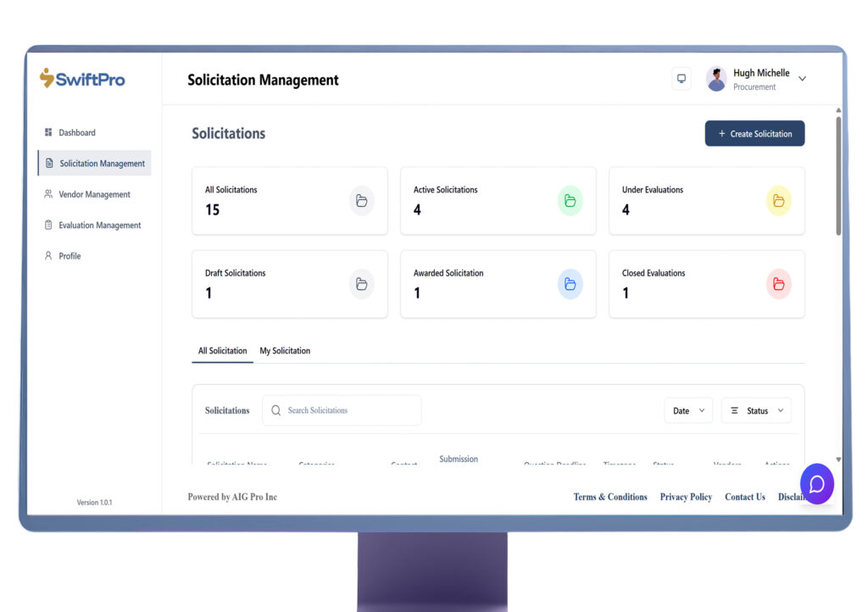Screen dimensions: 868x612
Task: Open Vendor Management in the sidebar
Action: (94, 194)
